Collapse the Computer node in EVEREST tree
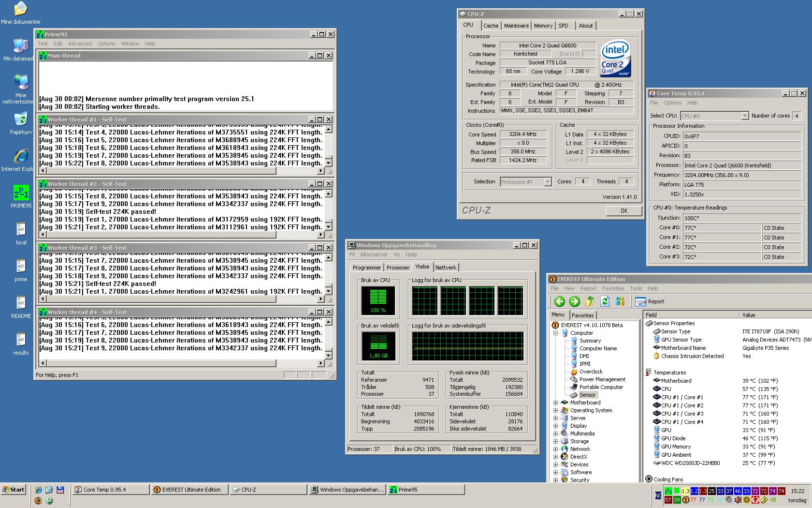The image size is (812, 508). [556, 333]
